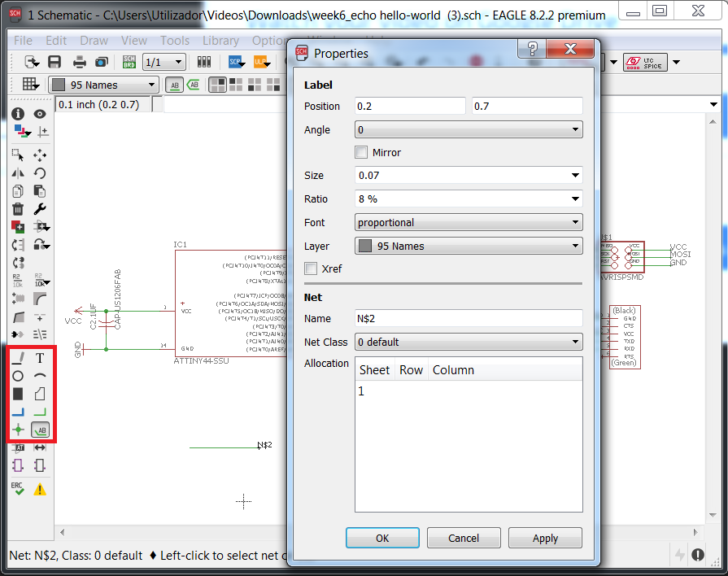The image size is (728, 576).
Task: Select the Group selection tool
Action: point(18,155)
